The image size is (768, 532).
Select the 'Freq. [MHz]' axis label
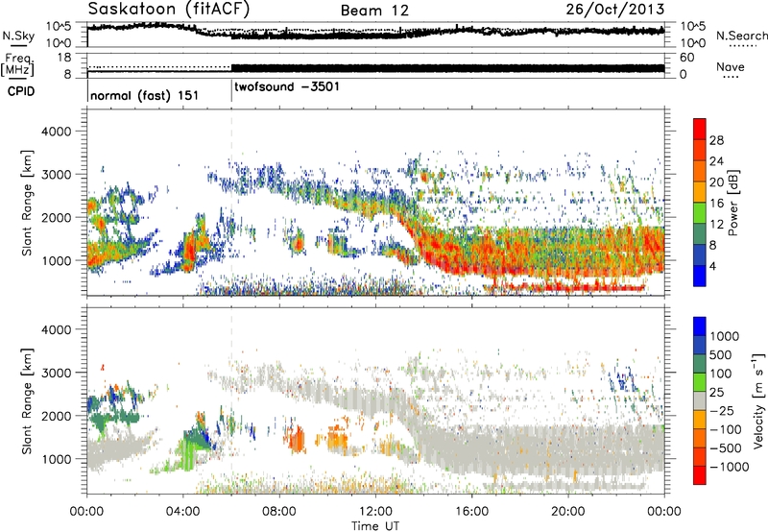17,64
